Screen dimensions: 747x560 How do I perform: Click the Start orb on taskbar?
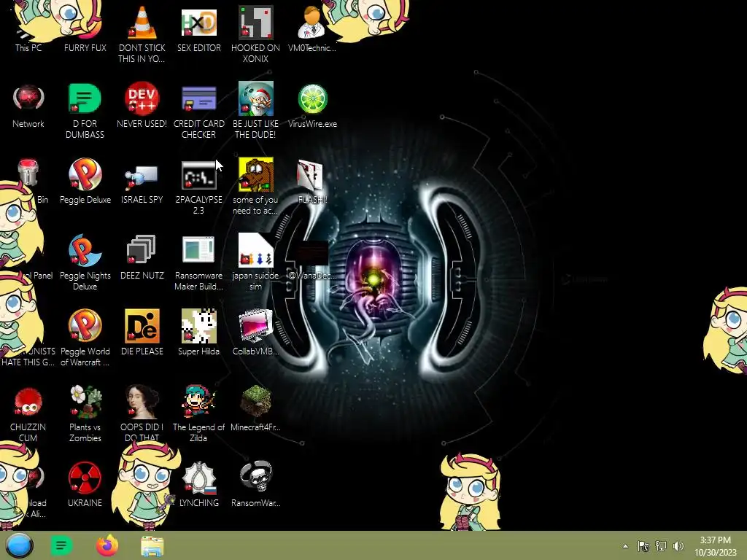click(20, 545)
